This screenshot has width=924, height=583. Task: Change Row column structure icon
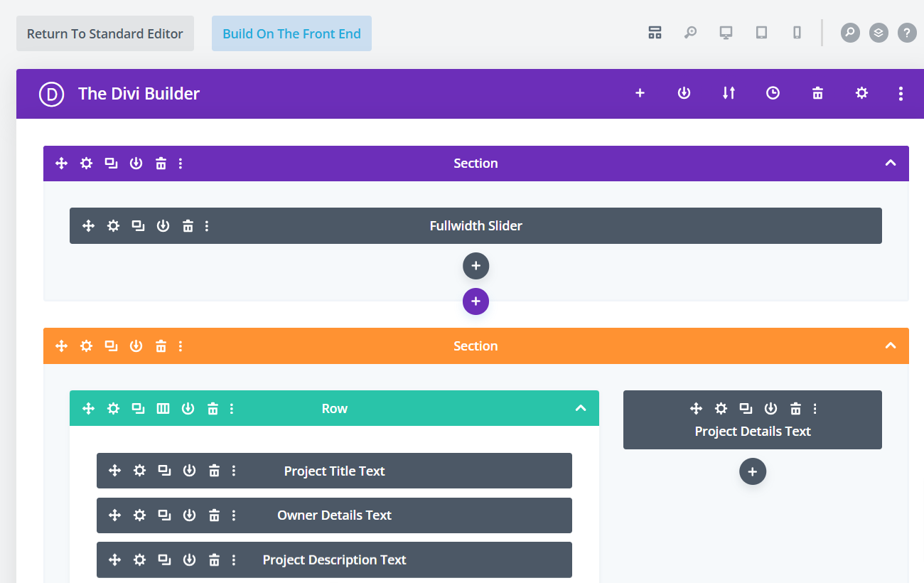(163, 409)
